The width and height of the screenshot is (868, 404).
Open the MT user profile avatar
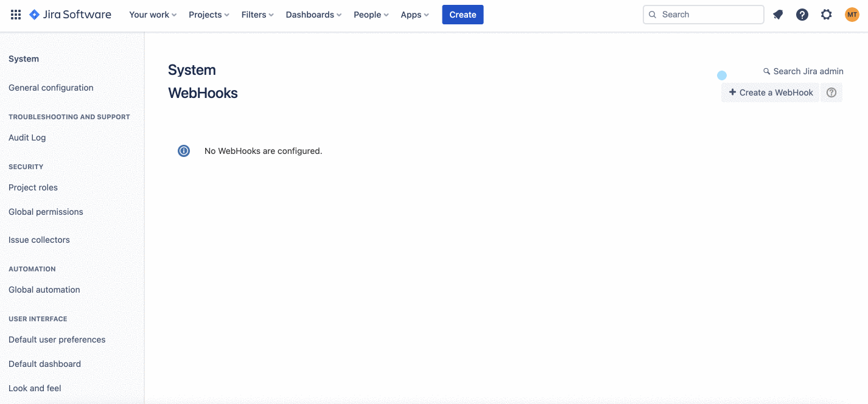pyautogui.click(x=852, y=15)
